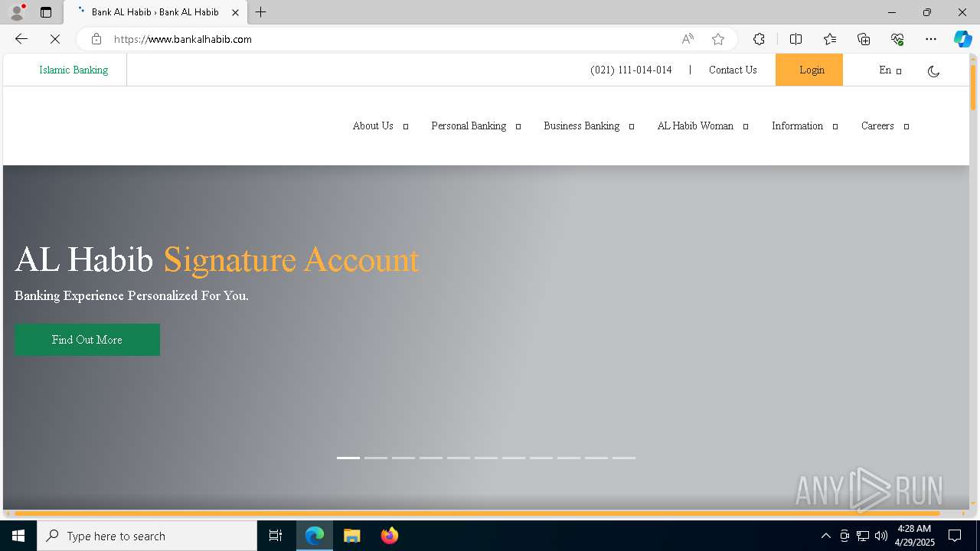The width and height of the screenshot is (980, 551).
Task: Click the Read aloud icon
Action: (688, 39)
